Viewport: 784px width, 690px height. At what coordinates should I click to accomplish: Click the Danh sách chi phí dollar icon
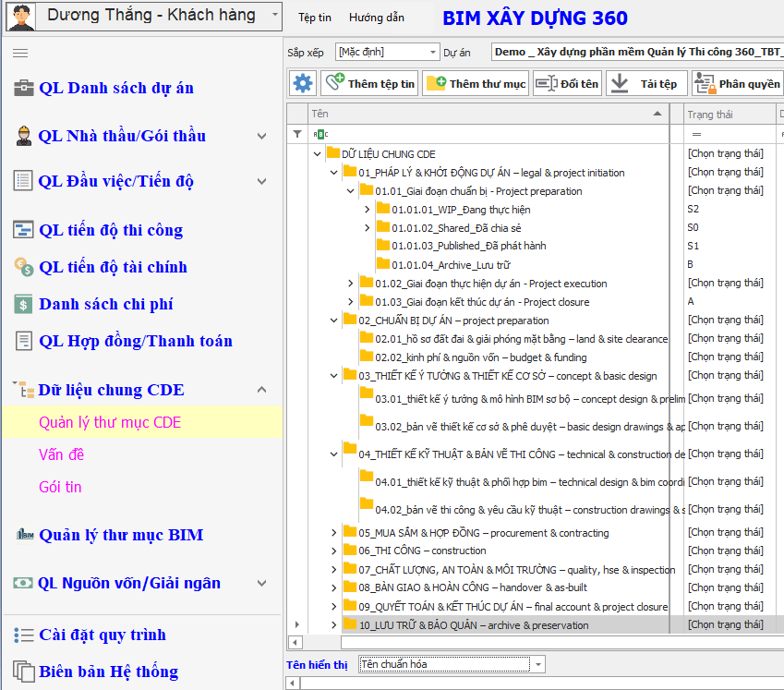click(23, 304)
